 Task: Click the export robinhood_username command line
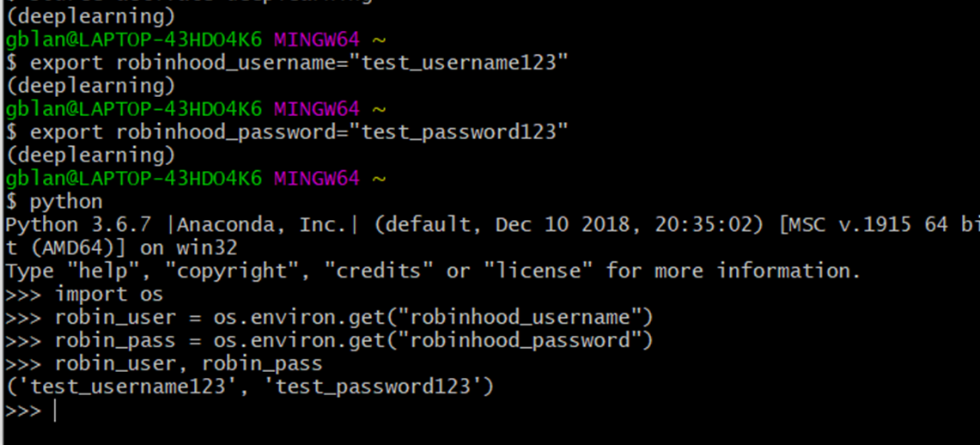pyautogui.click(x=287, y=63)
